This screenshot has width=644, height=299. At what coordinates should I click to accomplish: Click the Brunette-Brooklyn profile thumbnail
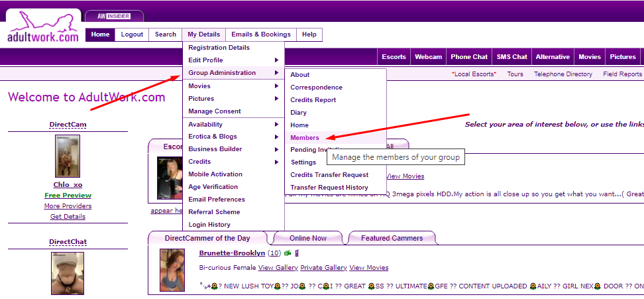pyautogui.click(x=172, y=270)
